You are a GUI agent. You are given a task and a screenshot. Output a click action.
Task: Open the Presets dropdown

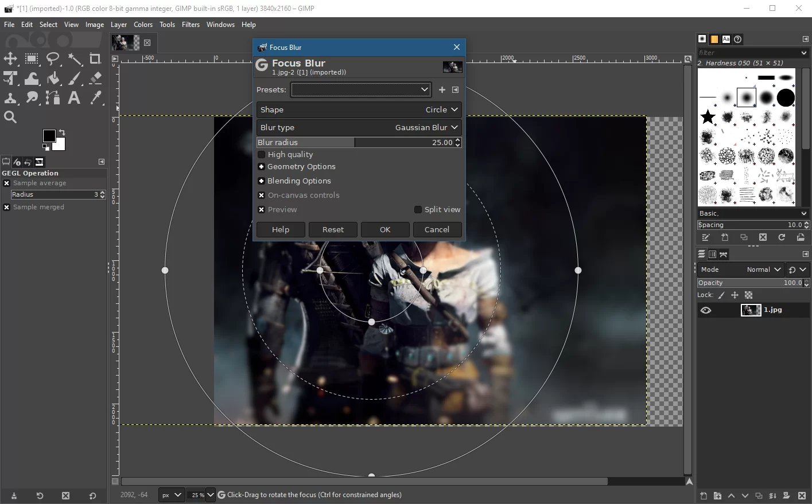tap(361, 90)
